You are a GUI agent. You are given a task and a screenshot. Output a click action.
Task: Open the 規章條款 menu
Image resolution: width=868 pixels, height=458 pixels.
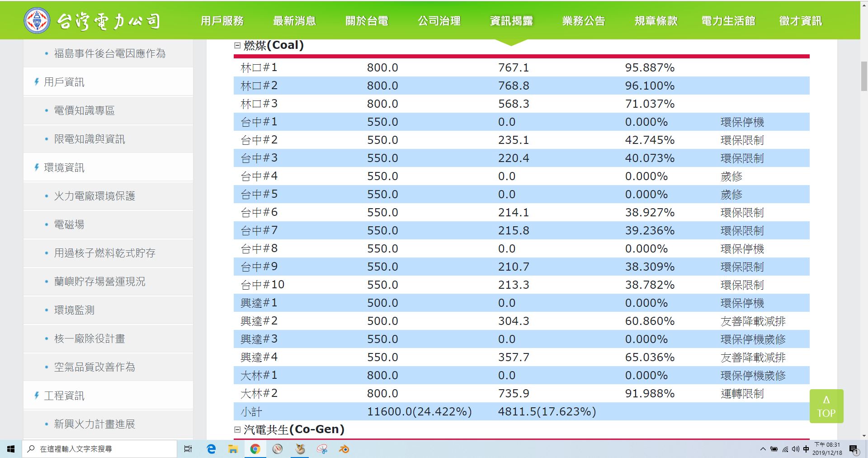pos(656,21)
